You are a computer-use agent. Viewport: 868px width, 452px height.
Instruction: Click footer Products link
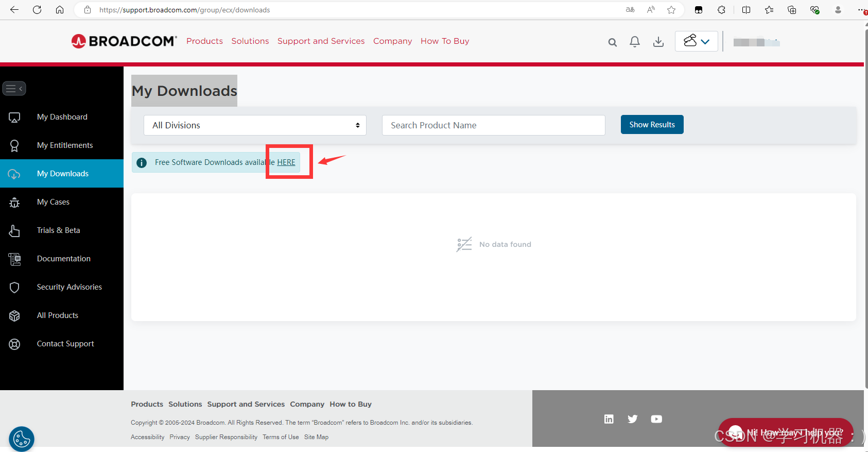point(147,404)
